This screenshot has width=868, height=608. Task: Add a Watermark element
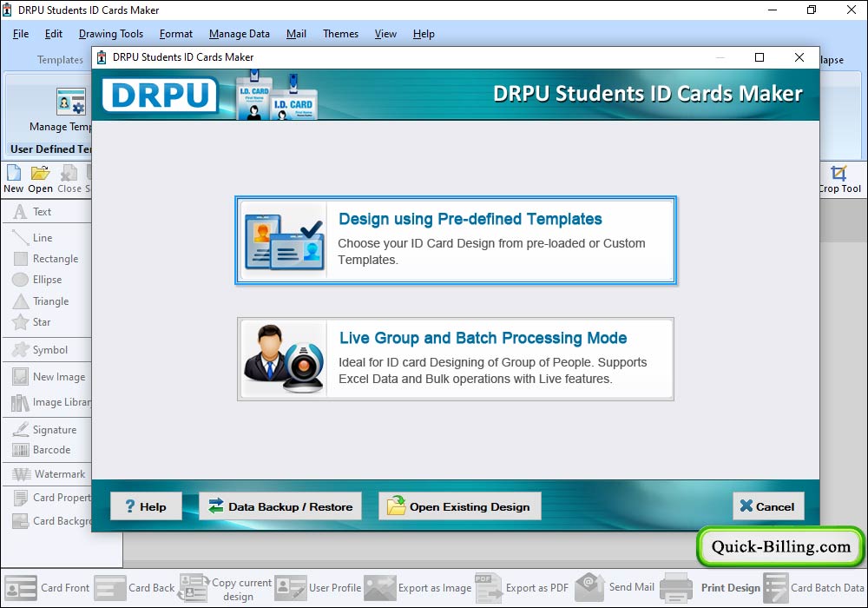click(49, 474)
